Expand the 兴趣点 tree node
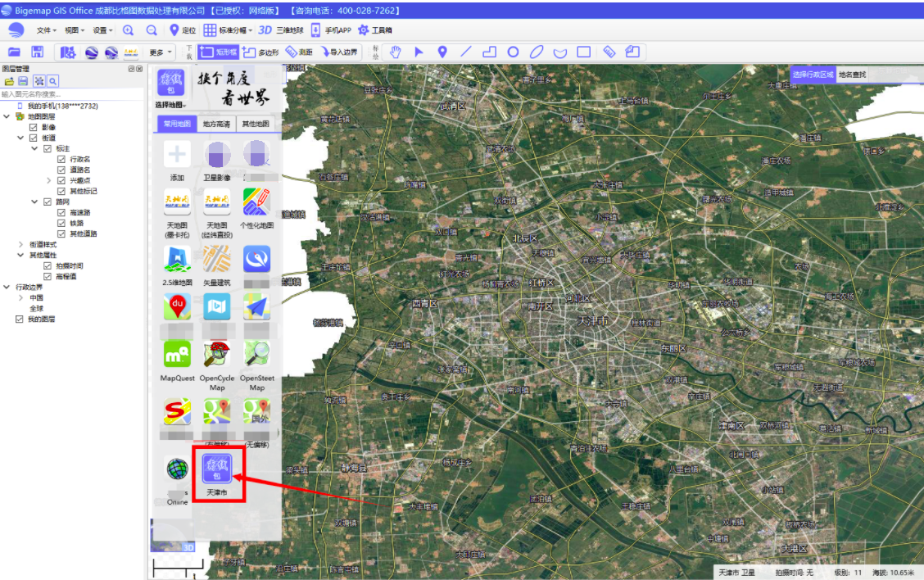This screenshot has width=924, height=580. click(x=49, y=180)
